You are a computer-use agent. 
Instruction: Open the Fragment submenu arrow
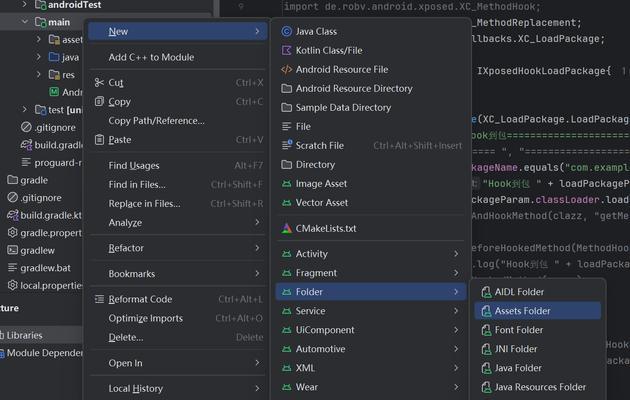456,273
